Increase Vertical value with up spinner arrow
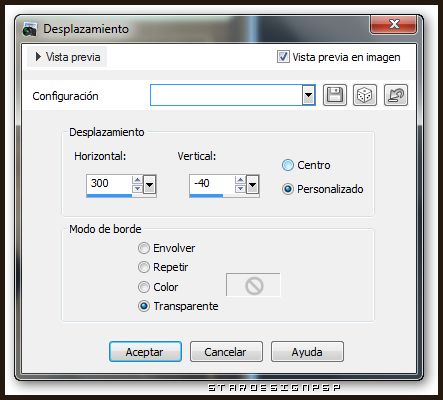The width and height of the screenshot is (443, 400). tap(240, 180)
